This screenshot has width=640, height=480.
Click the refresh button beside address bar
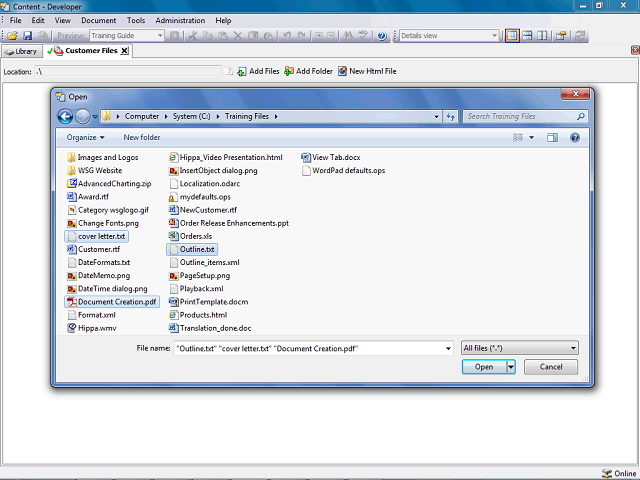point(451,116)
